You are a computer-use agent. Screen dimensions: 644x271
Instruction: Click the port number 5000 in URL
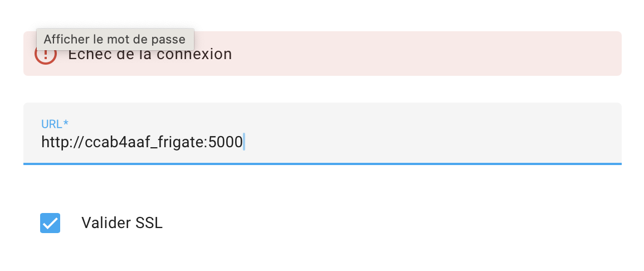225,143
